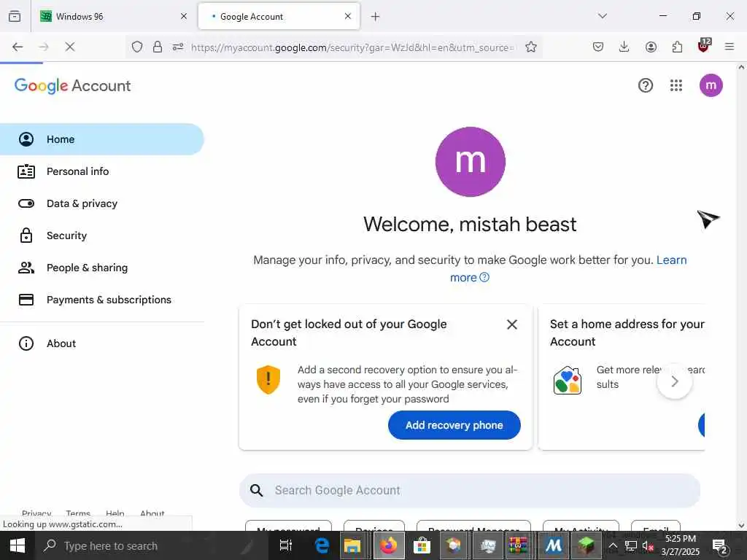Image resolution: width=747 pixels, height=560 pixels.
Task: Click the large profile picture
Action: coord(471,161)
